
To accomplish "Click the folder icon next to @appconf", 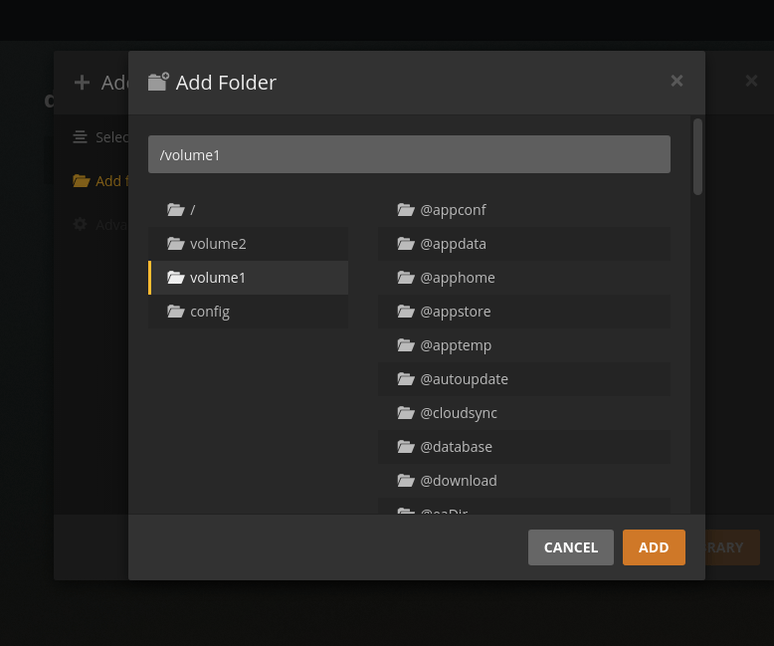I will (x=405, y=210).
